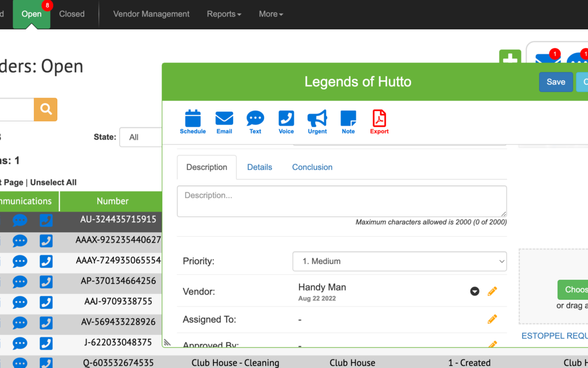Edit Vendor with pencil icon
The image size is (588, 368).
pos(492,292)
